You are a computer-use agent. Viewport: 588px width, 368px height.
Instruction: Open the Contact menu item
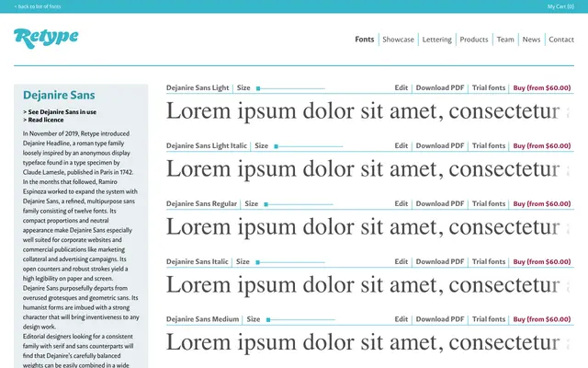tap(561, 40)
